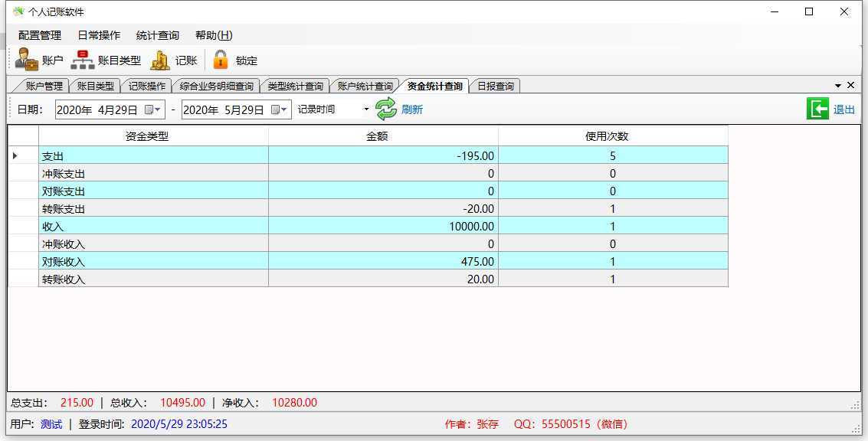Click the user name 测试 in status bar
868x441 pixels.
(x=51, y=424)
